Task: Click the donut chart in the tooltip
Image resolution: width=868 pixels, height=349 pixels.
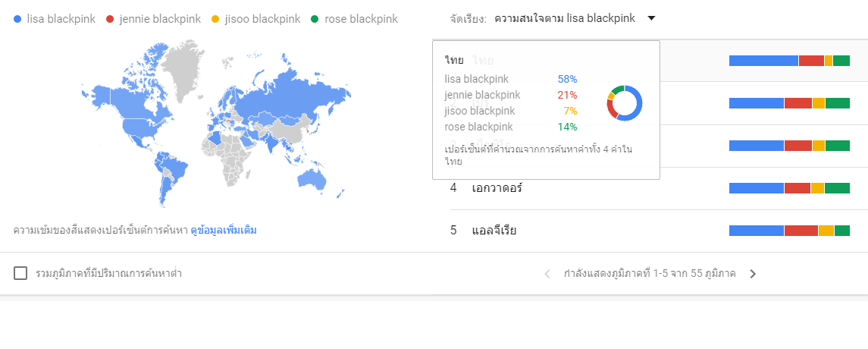Action: pyautogui.click(x=625, y=102)
